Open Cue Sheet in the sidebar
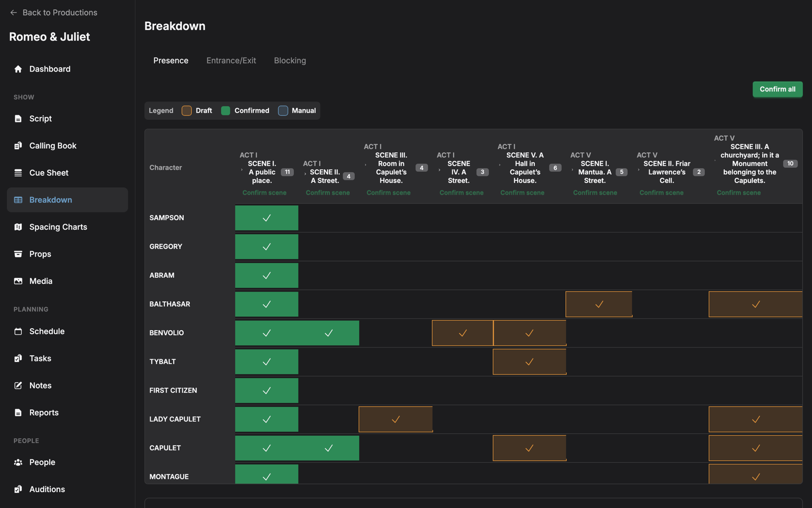 coord(67,173)
